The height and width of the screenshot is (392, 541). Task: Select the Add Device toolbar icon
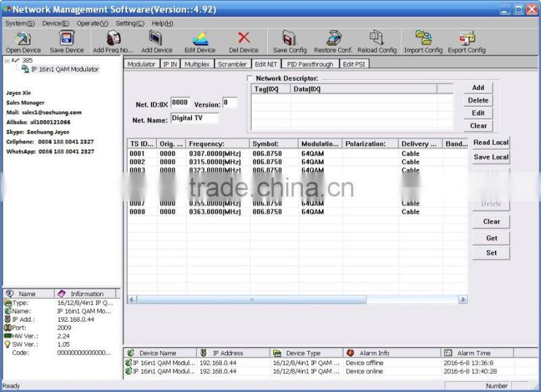pos(156,39)
